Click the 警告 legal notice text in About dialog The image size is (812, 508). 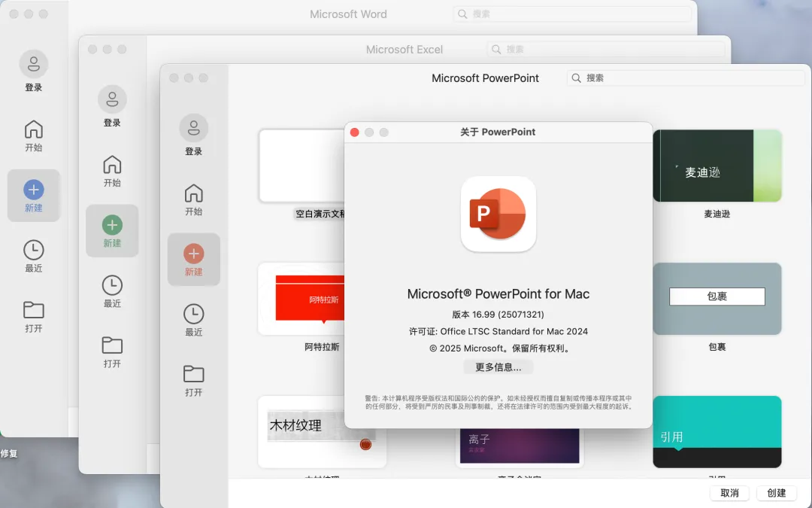click(498, 402)
